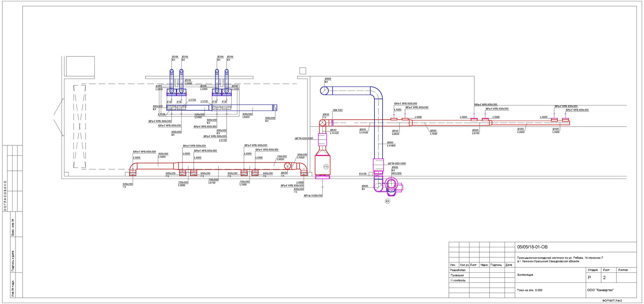Select the 'L6900' duct length label
Image resolution: width=644 pixels, height=304 pixels.
246,117
